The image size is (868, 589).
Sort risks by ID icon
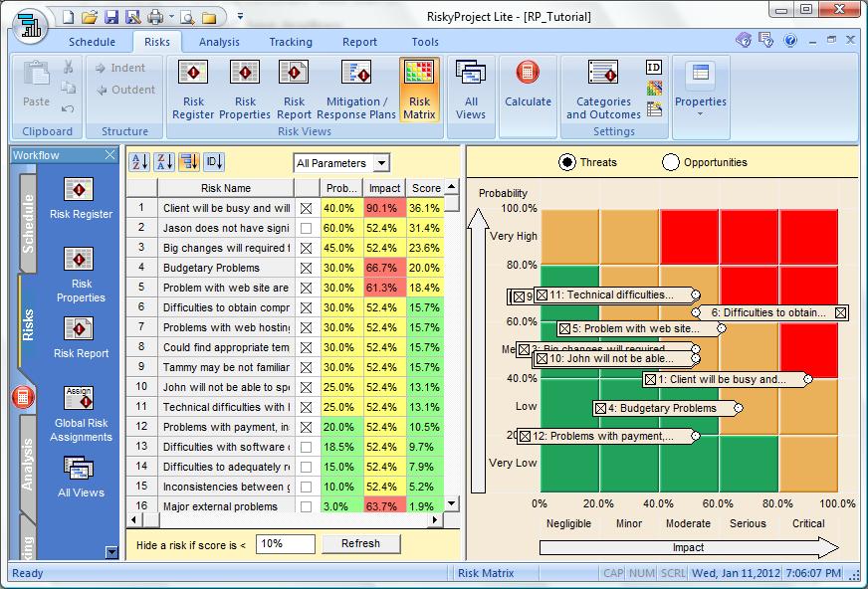pyautogui.click(x=214, y=162)
